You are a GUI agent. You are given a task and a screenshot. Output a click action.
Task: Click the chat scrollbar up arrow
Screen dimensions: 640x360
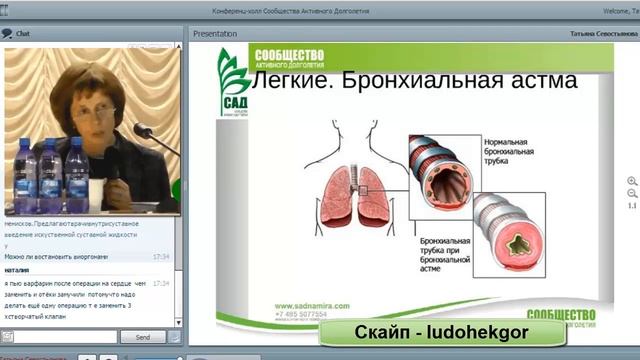coord(178,46)
